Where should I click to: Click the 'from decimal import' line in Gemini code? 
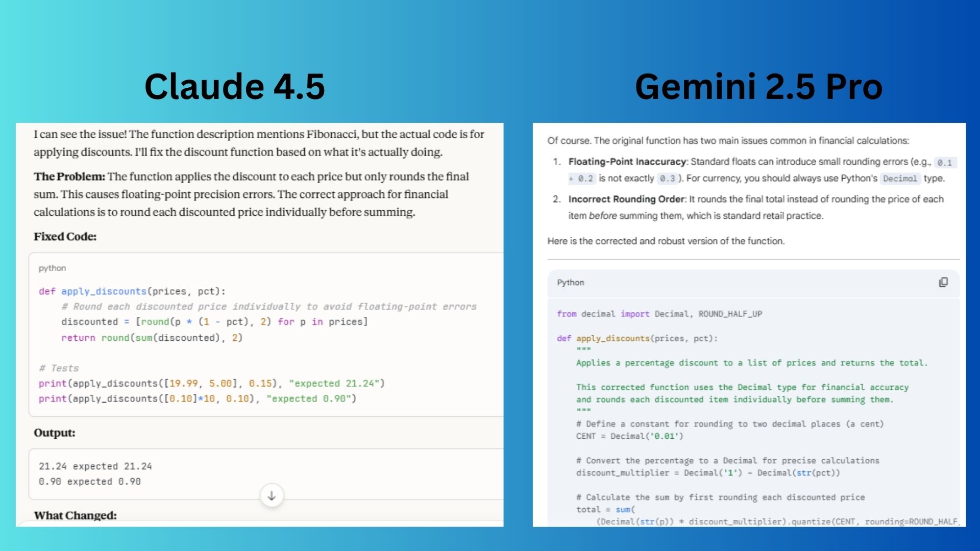click(659, 314)
